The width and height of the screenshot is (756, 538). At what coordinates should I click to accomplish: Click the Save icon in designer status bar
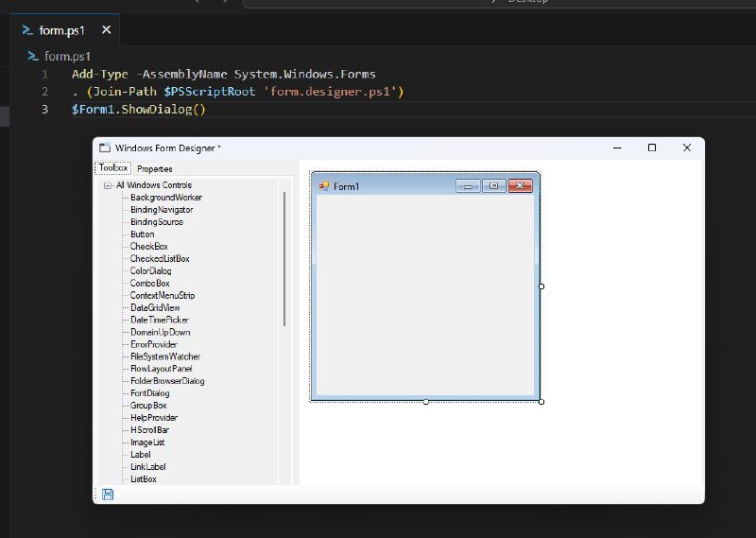108,495
